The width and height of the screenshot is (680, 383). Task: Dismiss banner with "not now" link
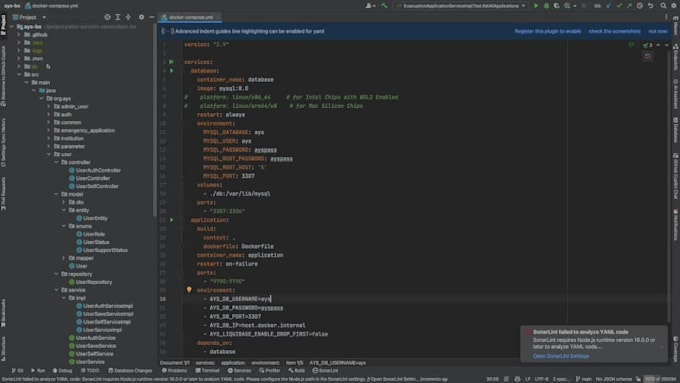(x=657, y=31)
